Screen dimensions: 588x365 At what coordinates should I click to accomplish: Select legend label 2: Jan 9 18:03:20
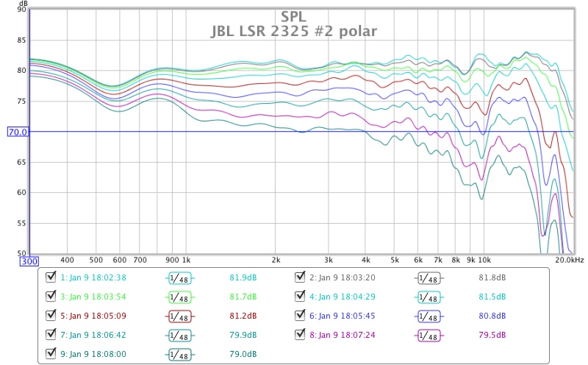coord(343,277)
